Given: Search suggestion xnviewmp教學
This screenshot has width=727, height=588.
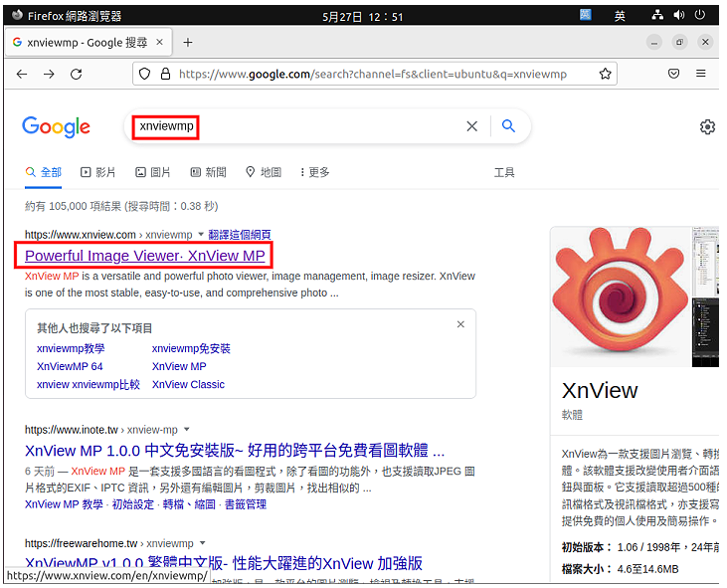Looking at the screenshot, I should 71,348.
